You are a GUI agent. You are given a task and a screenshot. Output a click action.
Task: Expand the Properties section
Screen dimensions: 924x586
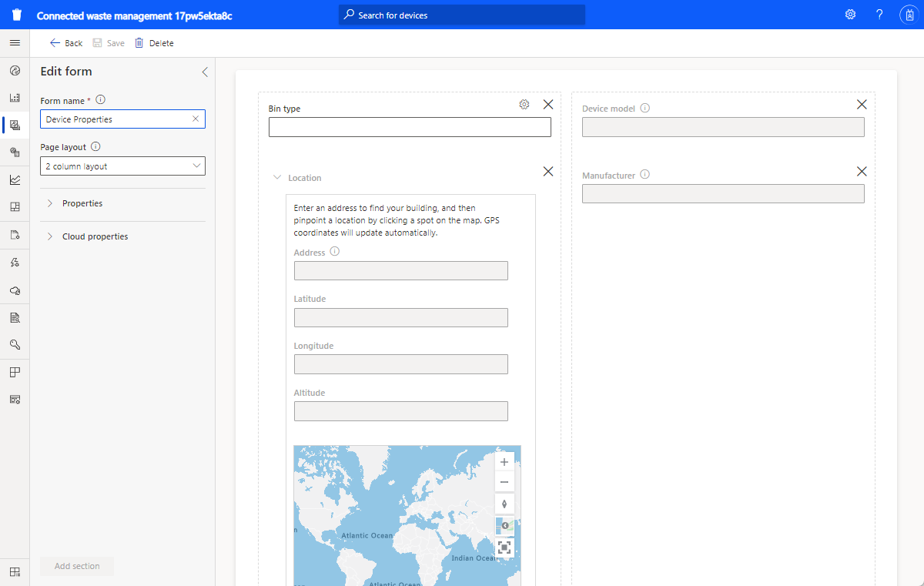pos(82,203)
